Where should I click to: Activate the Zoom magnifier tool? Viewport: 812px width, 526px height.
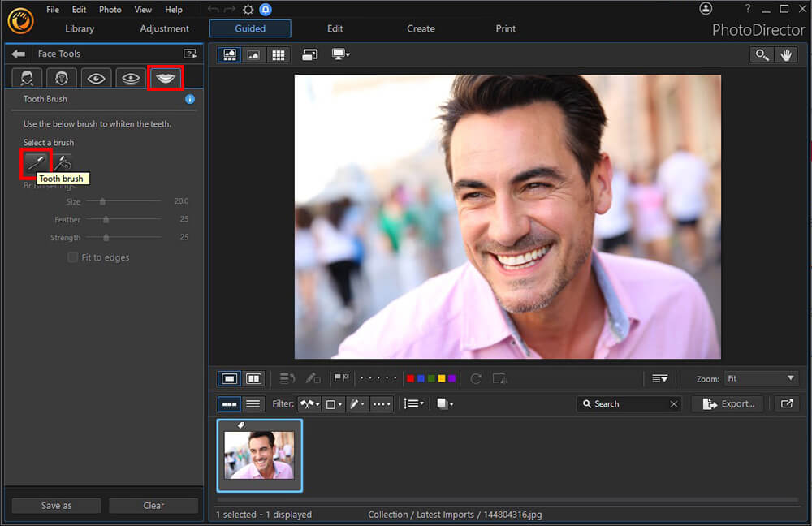click(x=762, y=54)
